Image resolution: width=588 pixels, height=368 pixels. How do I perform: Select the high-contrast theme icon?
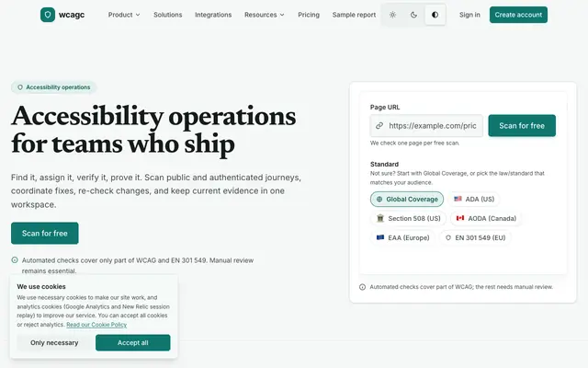pyautogui.click(x=435, y=15)
